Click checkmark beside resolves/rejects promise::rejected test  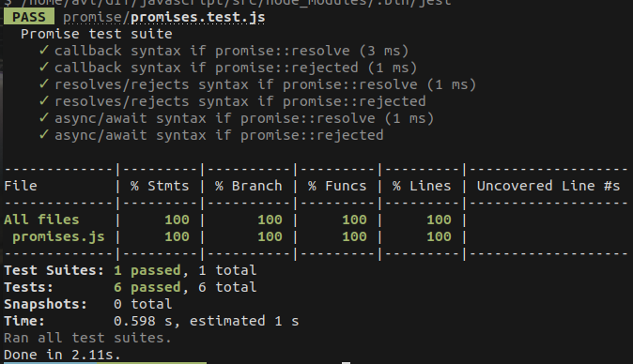click(44, 101)
